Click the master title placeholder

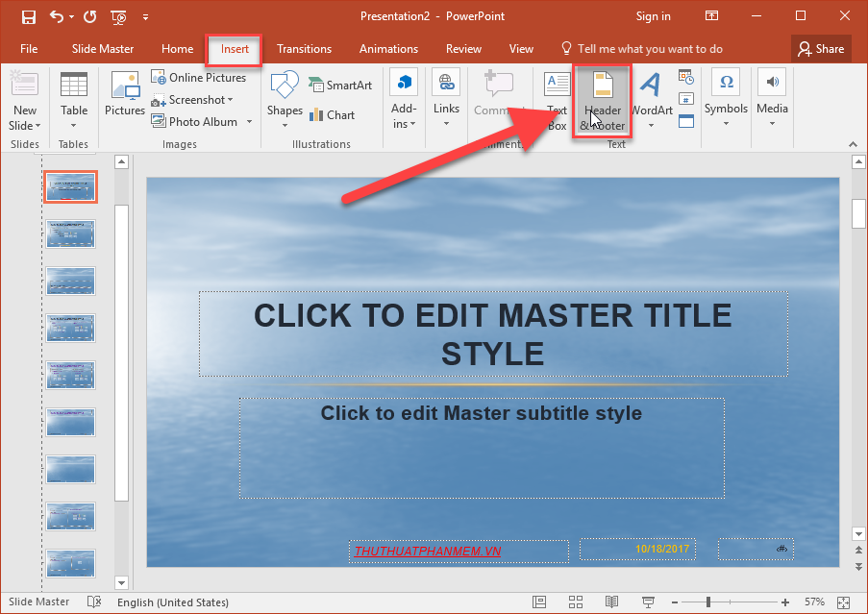tap(493, 334)
